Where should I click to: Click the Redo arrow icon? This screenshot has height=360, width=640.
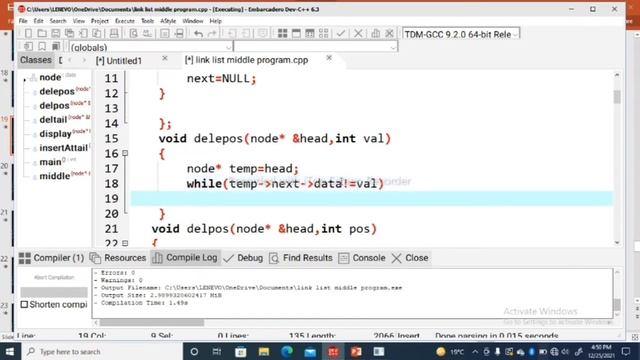pos(212,34)
